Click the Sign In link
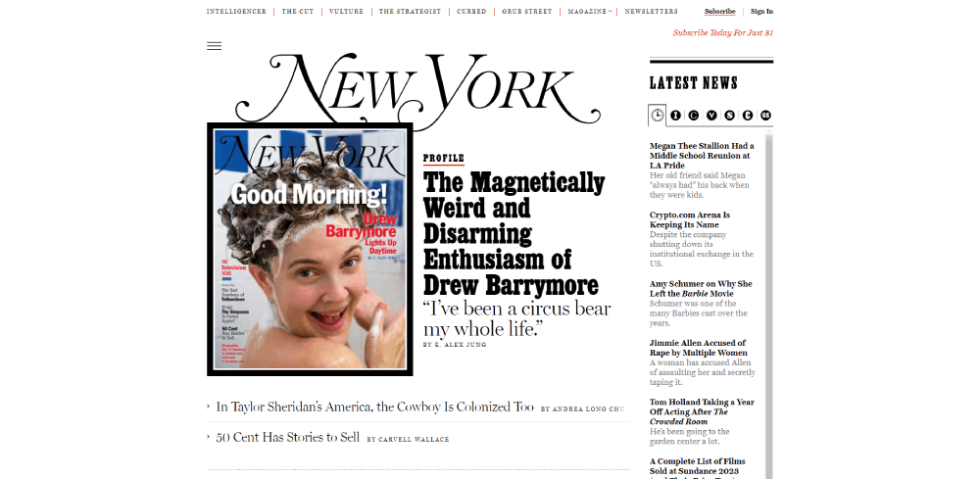This screenshot has height=479, width=980. click(x=761, y=11)
